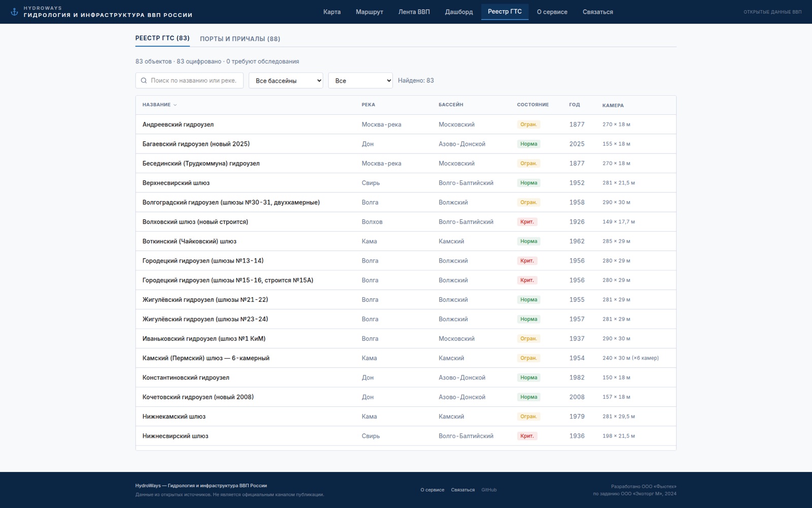The image size is (812, 508).
Task: Click Открытые данные ВВП header link
Action: click(772, 12)
